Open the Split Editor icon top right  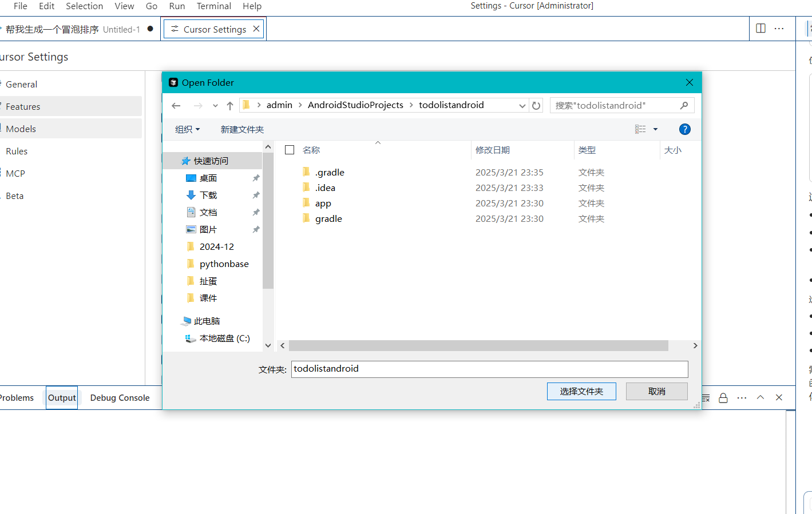click(761, 28)
